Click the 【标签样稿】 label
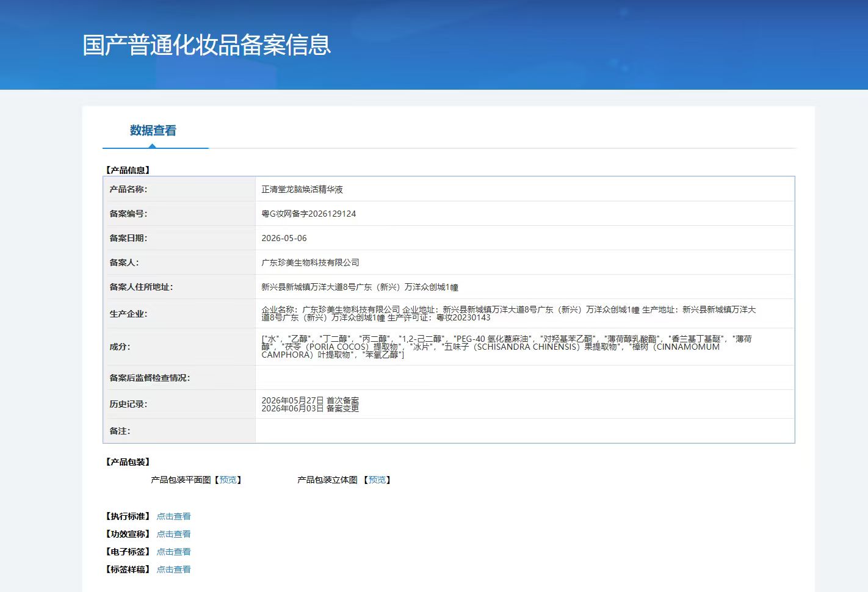 pos(128,569)
